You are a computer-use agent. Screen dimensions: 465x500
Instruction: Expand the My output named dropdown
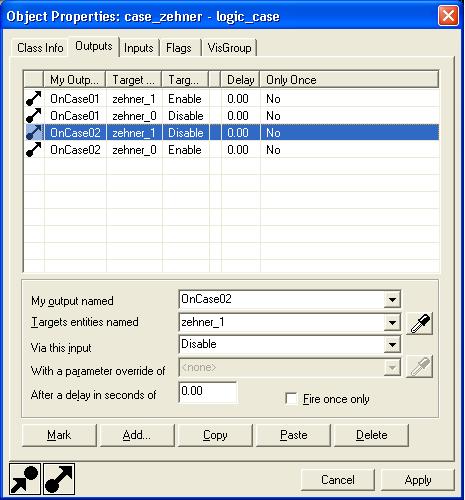[x=392, y=299]
